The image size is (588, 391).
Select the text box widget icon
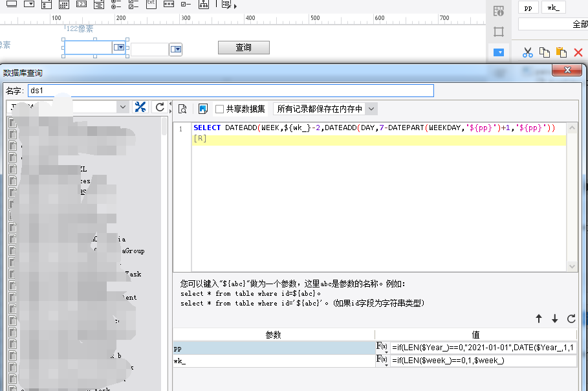click(x=12, y=4)
